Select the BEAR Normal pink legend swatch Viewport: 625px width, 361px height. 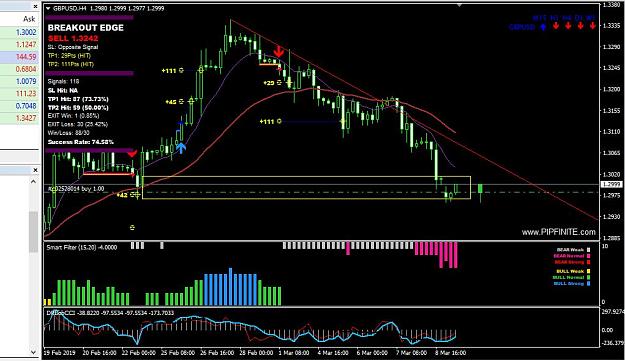pos(588,256)
